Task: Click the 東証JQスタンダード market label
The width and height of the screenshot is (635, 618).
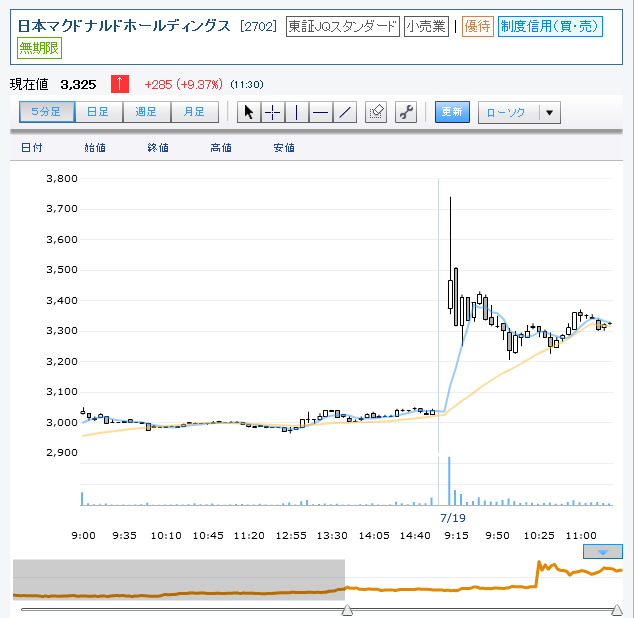Action: tap(343, 26)
